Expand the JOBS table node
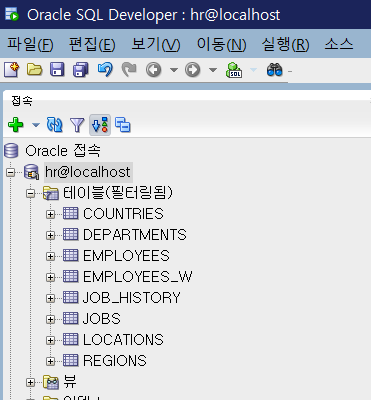This screenshot has height=400, width=371. point(50,319)
